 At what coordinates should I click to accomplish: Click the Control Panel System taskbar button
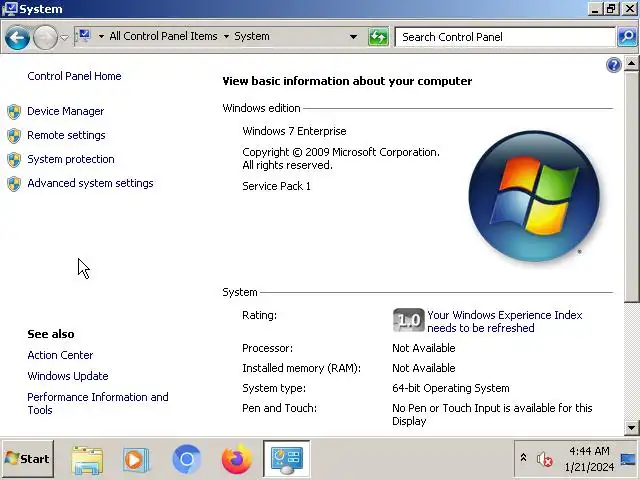point(287,459)
